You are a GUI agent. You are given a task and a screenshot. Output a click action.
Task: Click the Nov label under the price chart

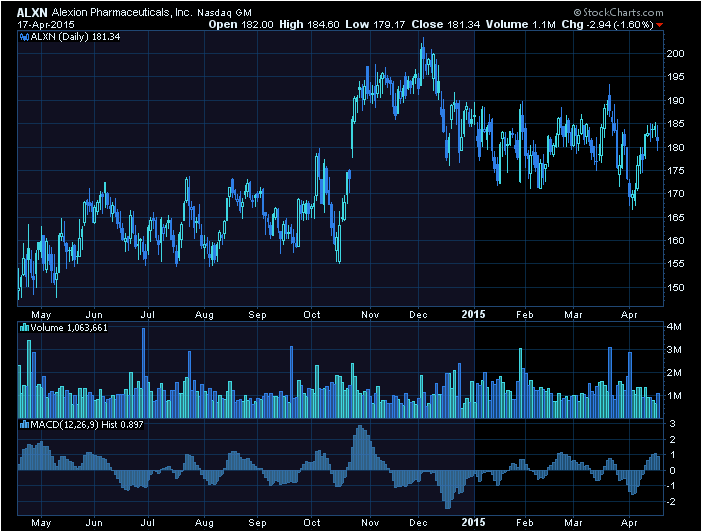[370, 315]
